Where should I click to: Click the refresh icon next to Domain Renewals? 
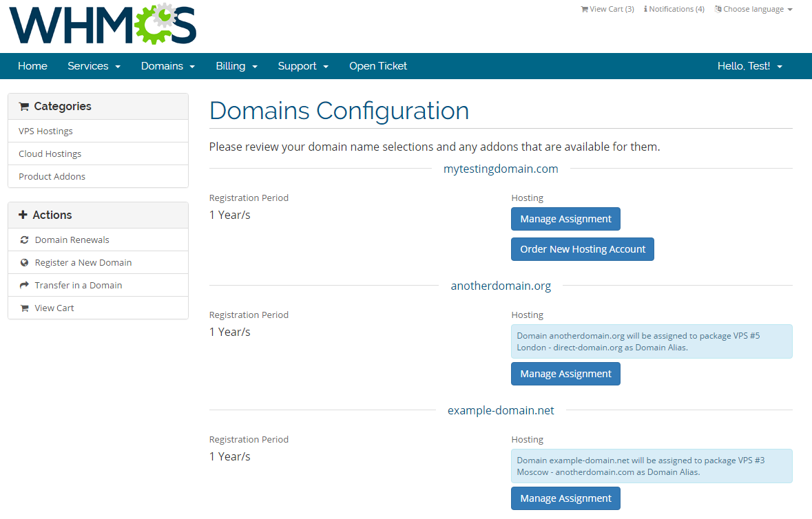[24, 240]
